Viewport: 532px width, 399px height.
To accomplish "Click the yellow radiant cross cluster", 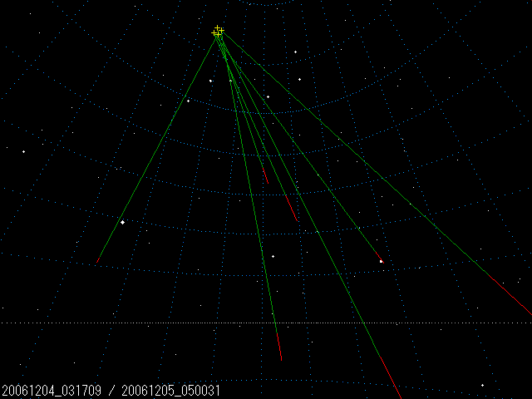I will 218,32.
